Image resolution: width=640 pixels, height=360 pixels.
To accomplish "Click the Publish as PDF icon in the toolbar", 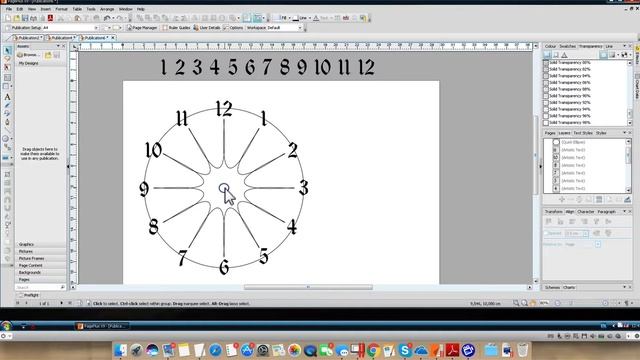I will coord(51,18).
